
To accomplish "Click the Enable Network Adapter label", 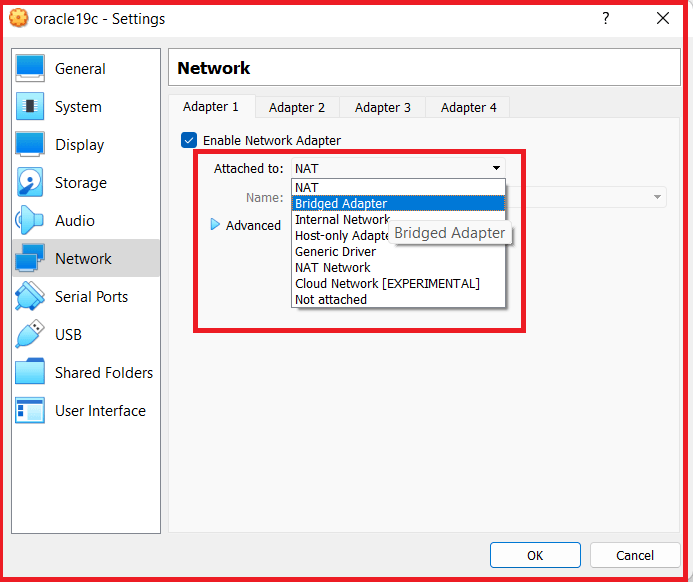I will click(x=272, y=141).
